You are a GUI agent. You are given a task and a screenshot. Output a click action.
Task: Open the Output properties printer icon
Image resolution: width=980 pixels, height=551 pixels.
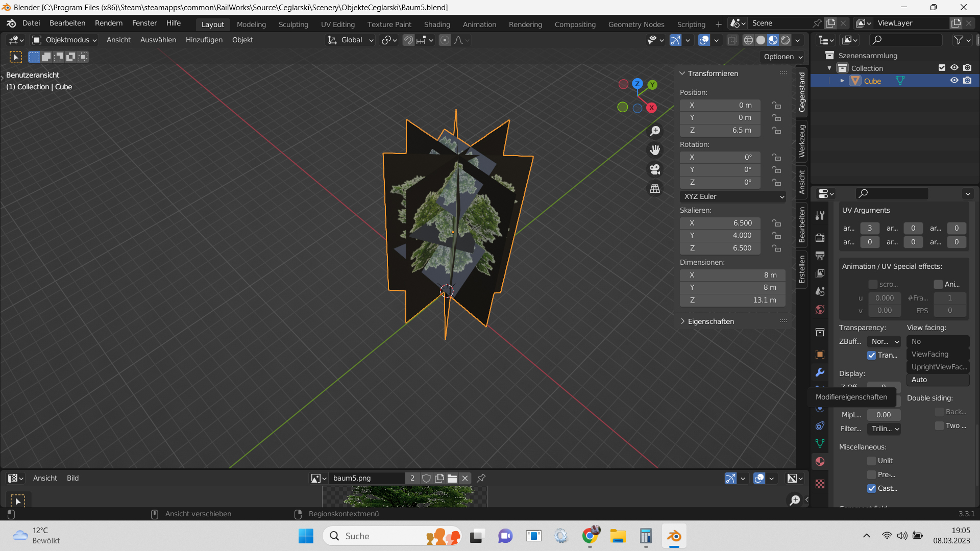(820, 256)
